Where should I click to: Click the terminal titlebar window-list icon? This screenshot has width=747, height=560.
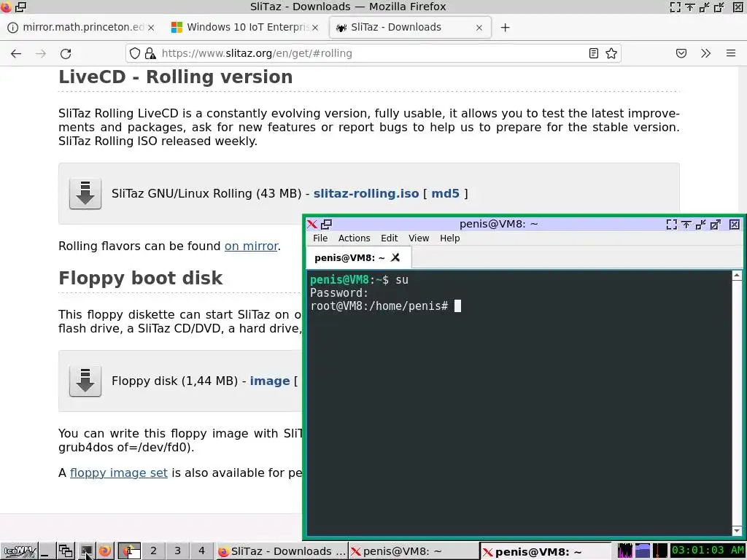point(326,225)
